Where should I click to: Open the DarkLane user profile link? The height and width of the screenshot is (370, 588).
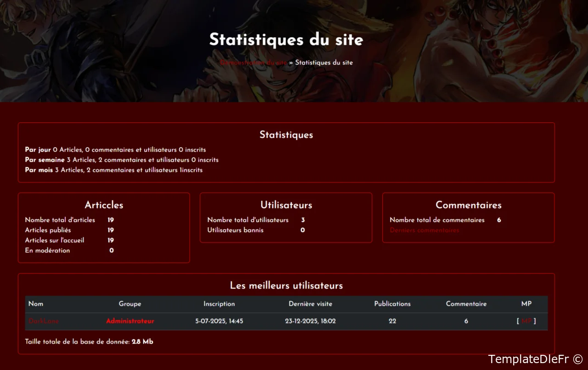pyautogui.click(x=44, y=321)
